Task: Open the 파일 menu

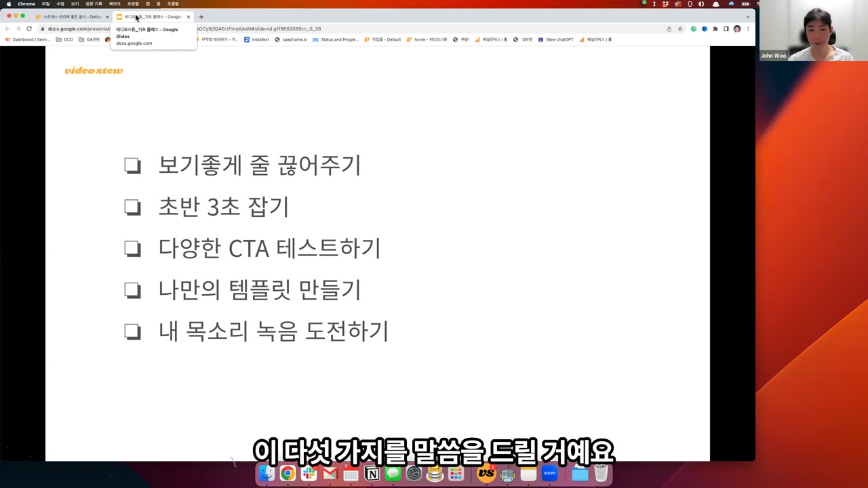Action: click(x=45, y=4)
